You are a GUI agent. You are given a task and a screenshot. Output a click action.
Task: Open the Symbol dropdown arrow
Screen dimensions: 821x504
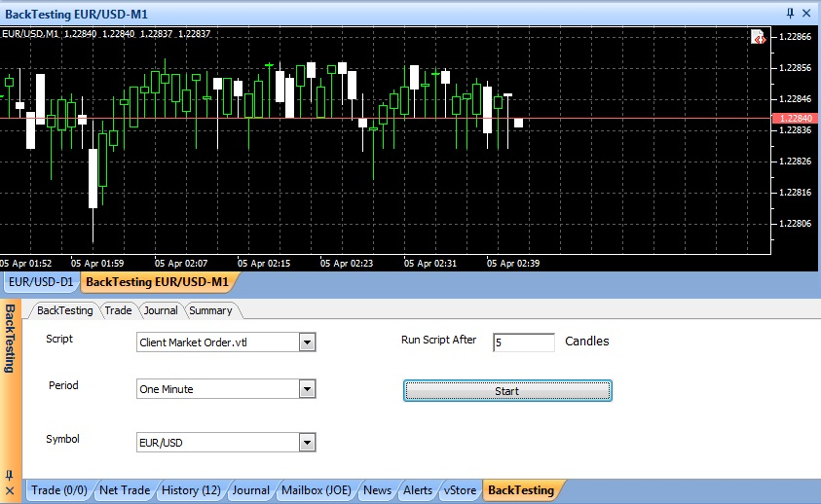point(308,443)
